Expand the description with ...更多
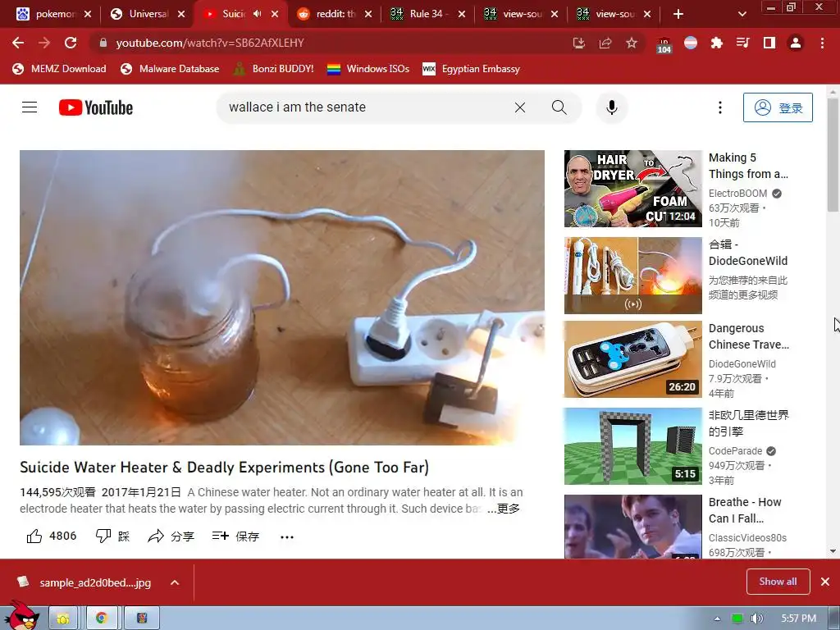840x630 pixels. tap(503, 509)
